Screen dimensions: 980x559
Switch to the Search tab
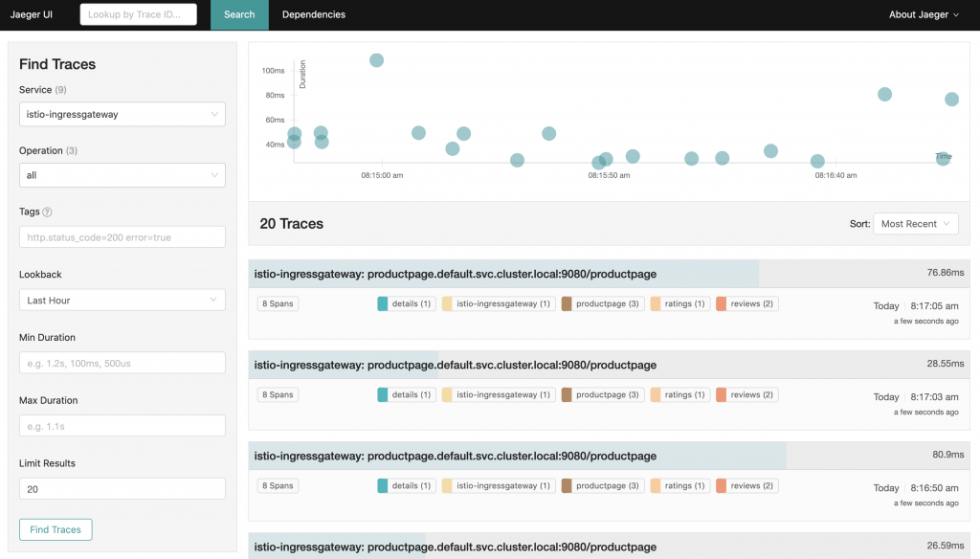coord(239,14)
